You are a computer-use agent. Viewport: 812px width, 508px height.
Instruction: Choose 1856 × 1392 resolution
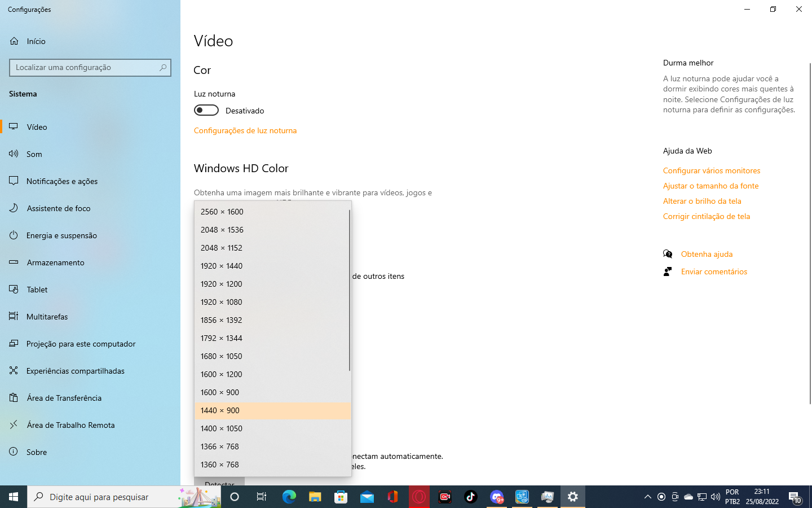click(272, 320)
